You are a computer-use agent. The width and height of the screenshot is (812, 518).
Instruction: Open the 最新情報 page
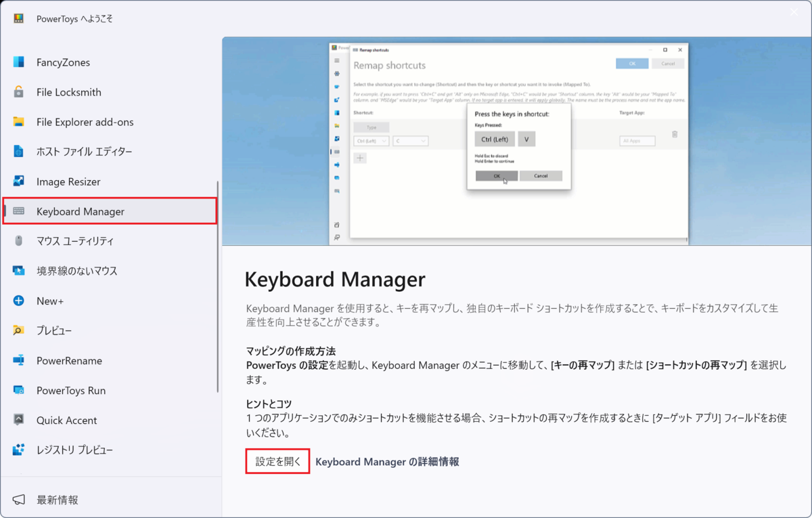[x=110, y=500]
